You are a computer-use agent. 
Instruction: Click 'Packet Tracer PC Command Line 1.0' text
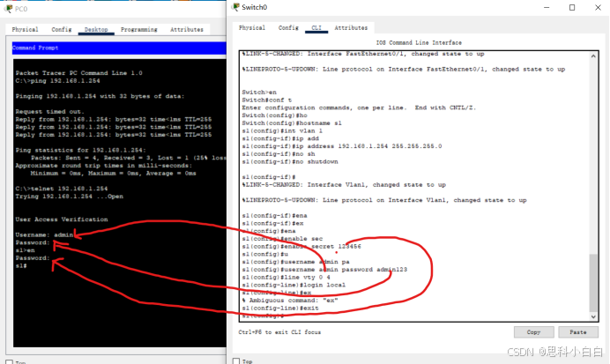[x=79, y=73]
